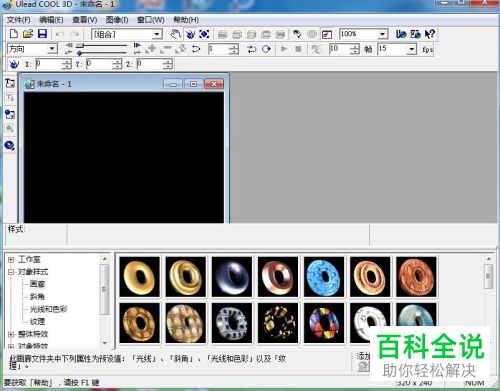Screen dimensions: 500x391
Task: Select 纹理 in the tree
Action: pos(37,321)
